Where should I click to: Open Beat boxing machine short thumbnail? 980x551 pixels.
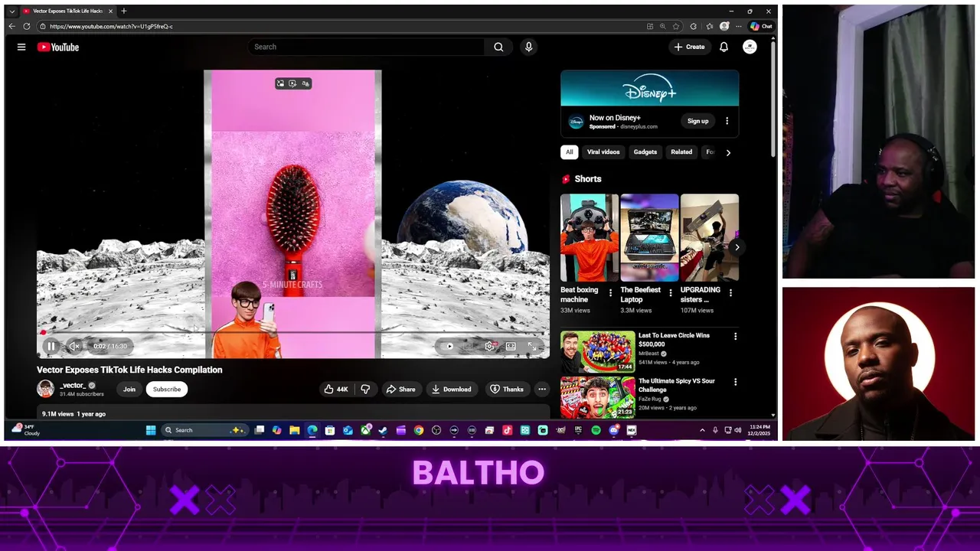point(590,237)
